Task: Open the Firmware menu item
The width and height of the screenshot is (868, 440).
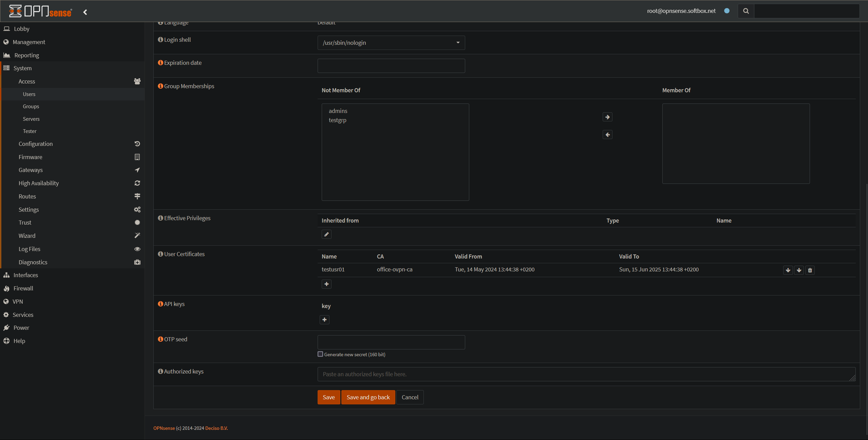Action: 30,157
